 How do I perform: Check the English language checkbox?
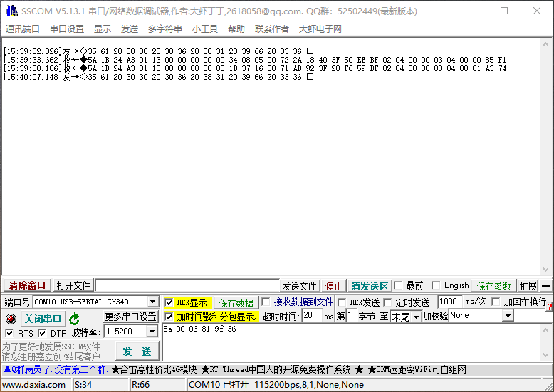[x=436, y=285]
